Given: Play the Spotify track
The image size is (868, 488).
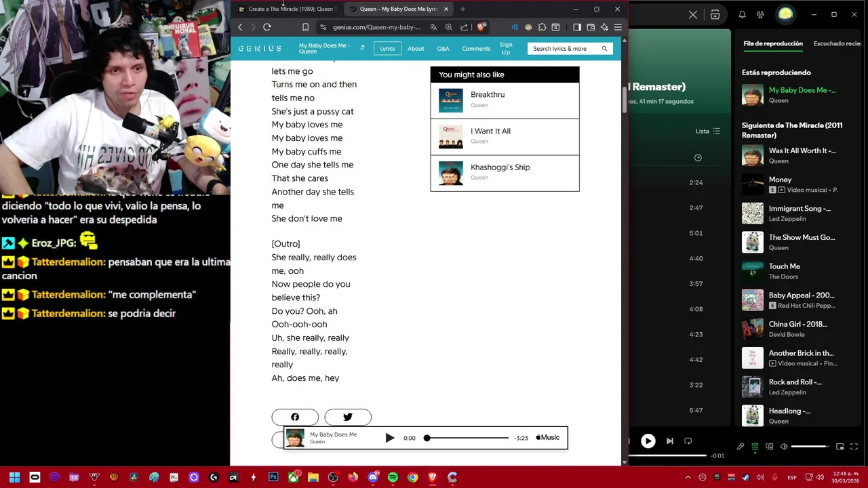Looking at the screenshot, I should 648,441.
